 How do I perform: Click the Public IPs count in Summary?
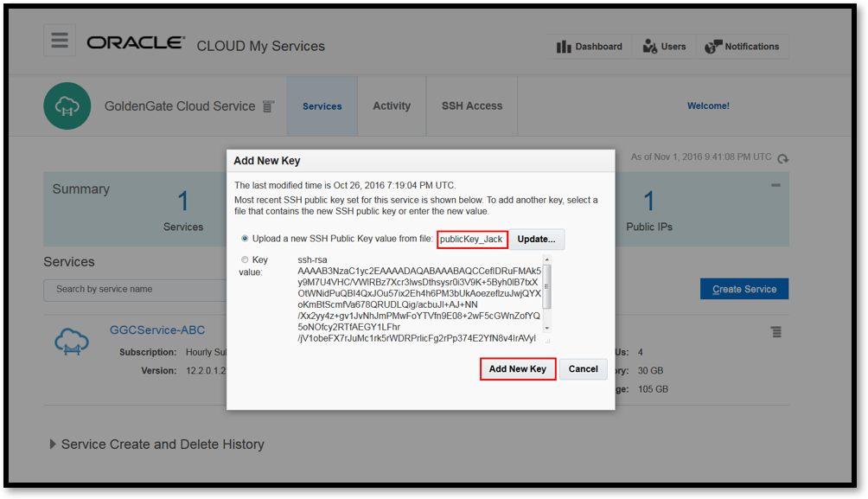648,201
